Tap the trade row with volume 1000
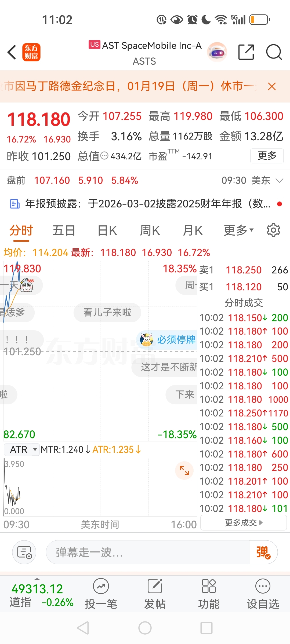The width and height of the screenshot is (290, 644). click(244, 399)
